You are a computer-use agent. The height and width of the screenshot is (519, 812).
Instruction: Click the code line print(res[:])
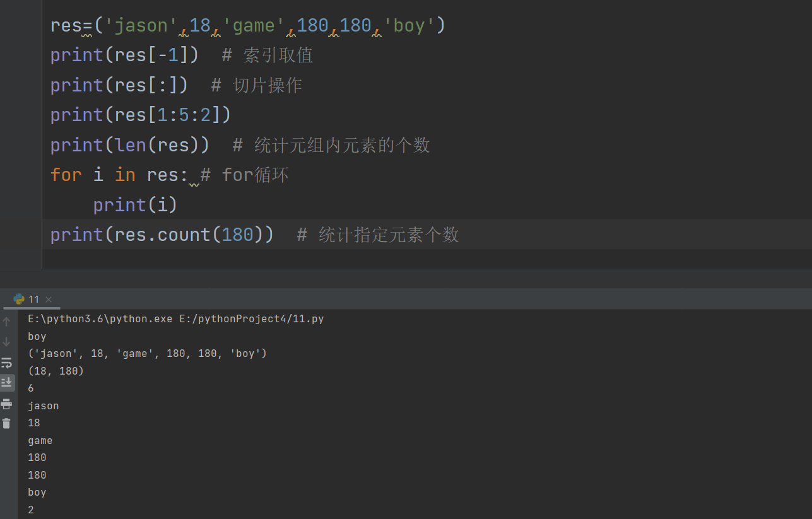(119, 85)
